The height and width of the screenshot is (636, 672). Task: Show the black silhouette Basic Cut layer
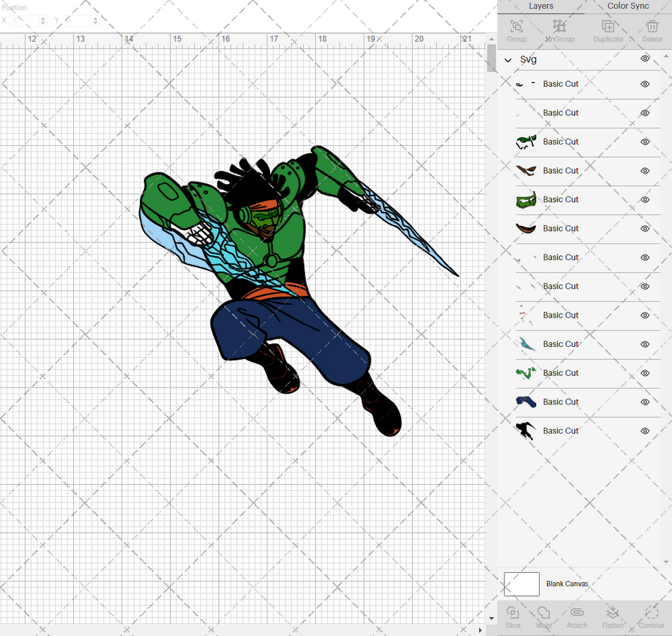click(645, 430)
